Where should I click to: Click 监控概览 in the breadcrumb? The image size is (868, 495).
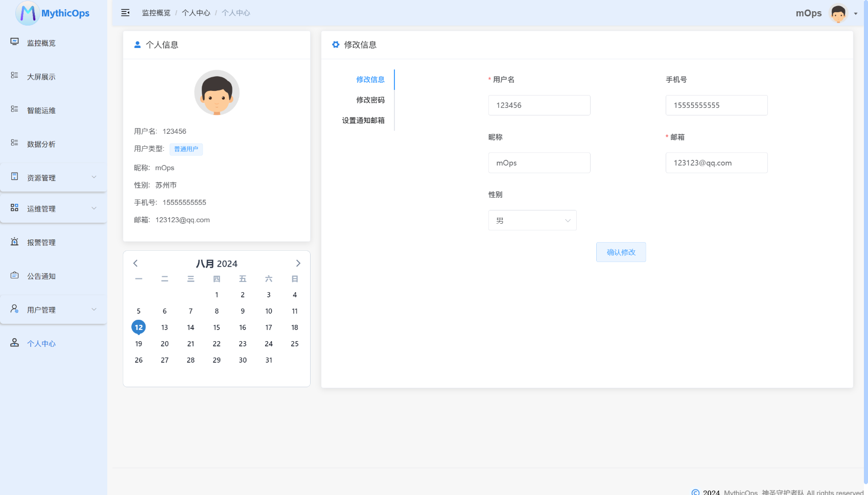[156, 12]
